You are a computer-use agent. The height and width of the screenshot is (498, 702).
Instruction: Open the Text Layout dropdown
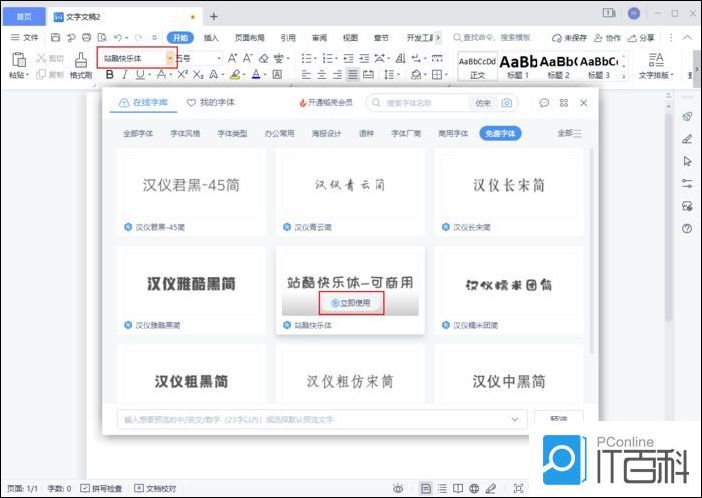pos(656,66)
